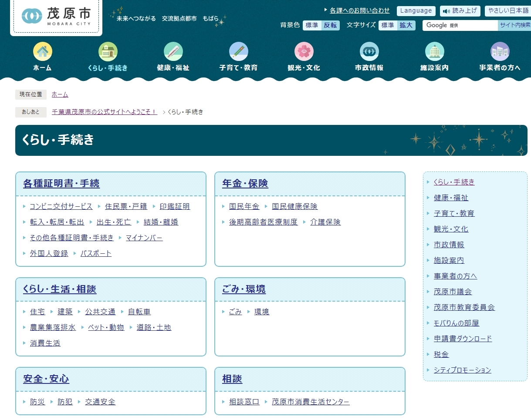
Task: Click the Home house icon
Action: tap(42, 51)
